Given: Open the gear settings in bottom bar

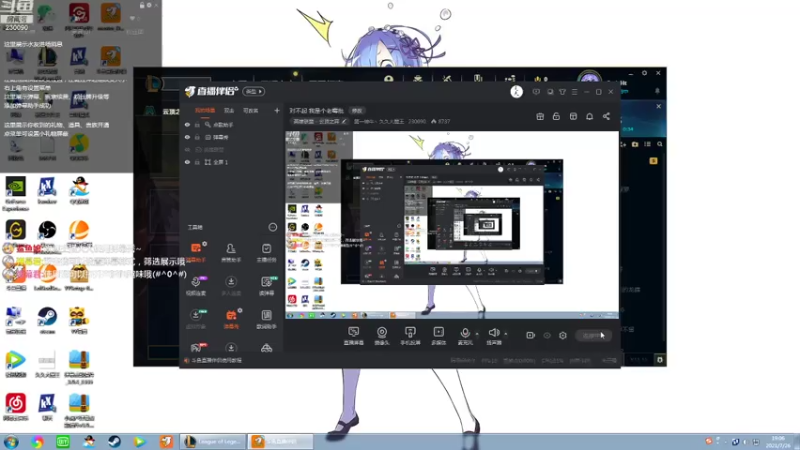Looking at the screenshot, I should pos(563,335).
